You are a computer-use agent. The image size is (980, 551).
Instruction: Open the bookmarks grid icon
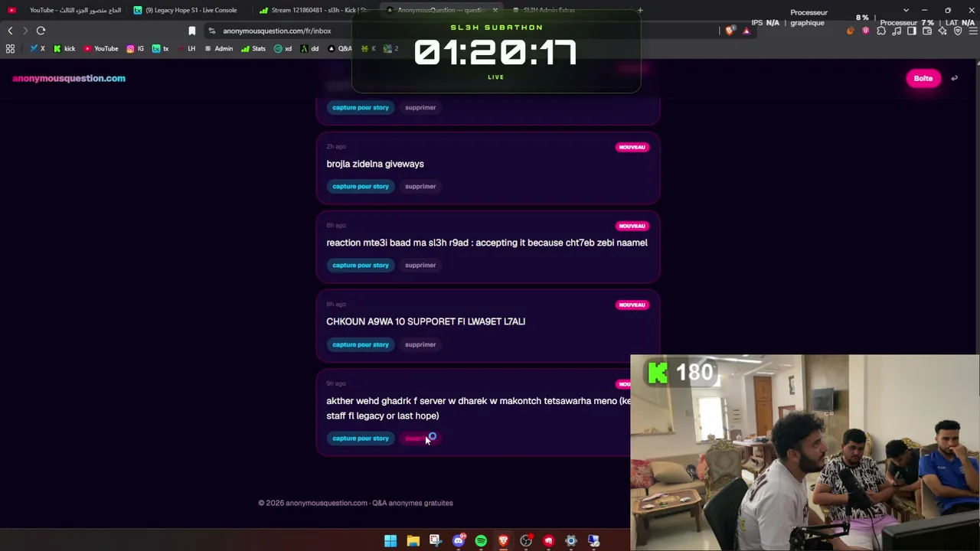click(x=10, y=48)
